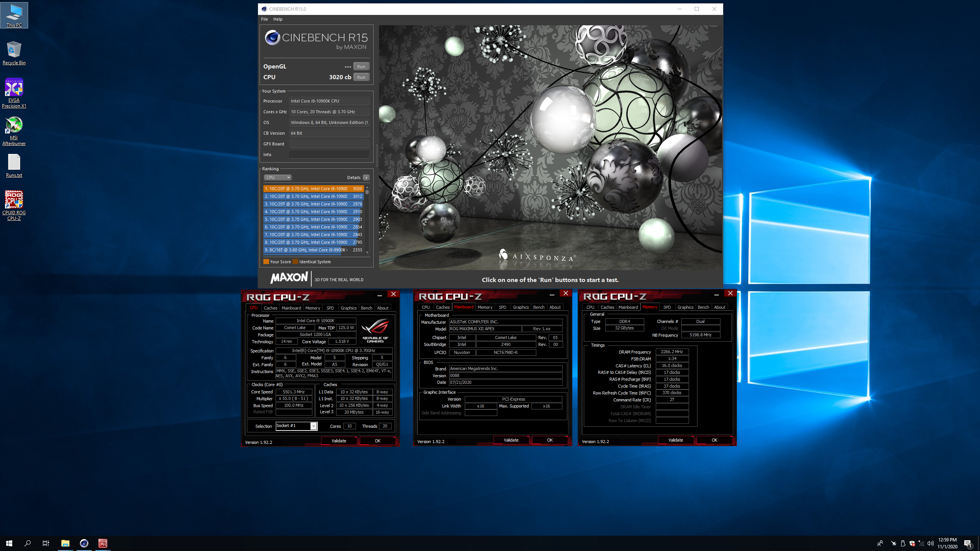Viewport: 980px width, 551px height.
Task: Open Memory tab in Mainboard CPU-Z window
Action: click(x=485, y=307)
